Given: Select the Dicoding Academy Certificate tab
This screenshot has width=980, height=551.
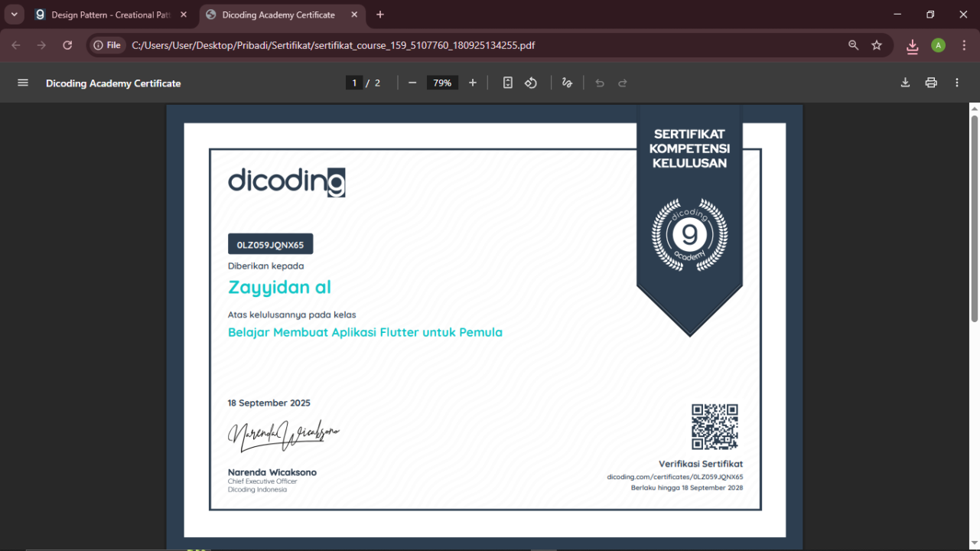Looking at the screenshot, I should pyautogui.click(x=278, y=15).
